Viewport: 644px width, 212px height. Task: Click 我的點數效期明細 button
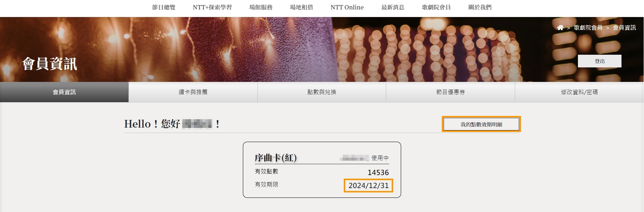coord(481,124)
